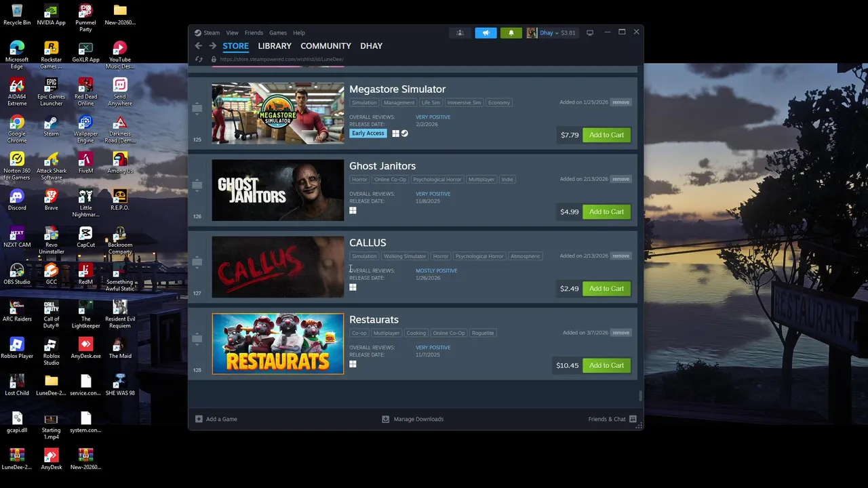Select the CapCut desktop icon

pos(85,237)
